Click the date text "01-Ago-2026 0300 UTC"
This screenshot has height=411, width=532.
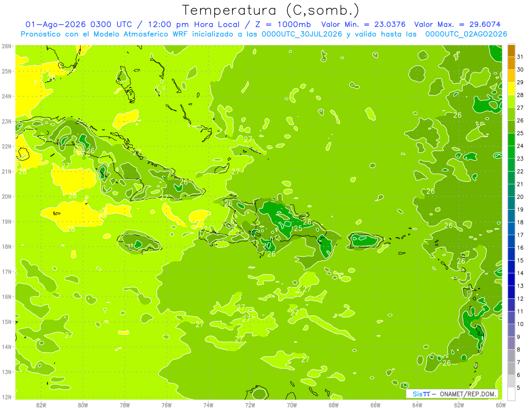[78, 24]
